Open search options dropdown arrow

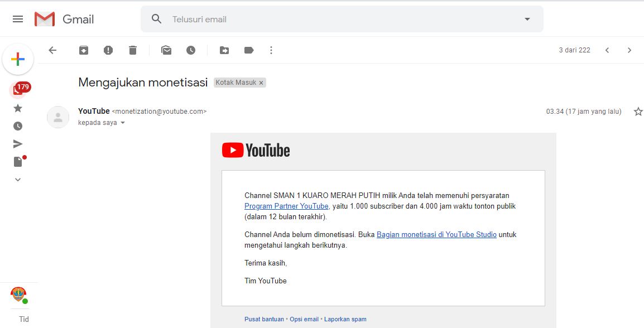527,19
